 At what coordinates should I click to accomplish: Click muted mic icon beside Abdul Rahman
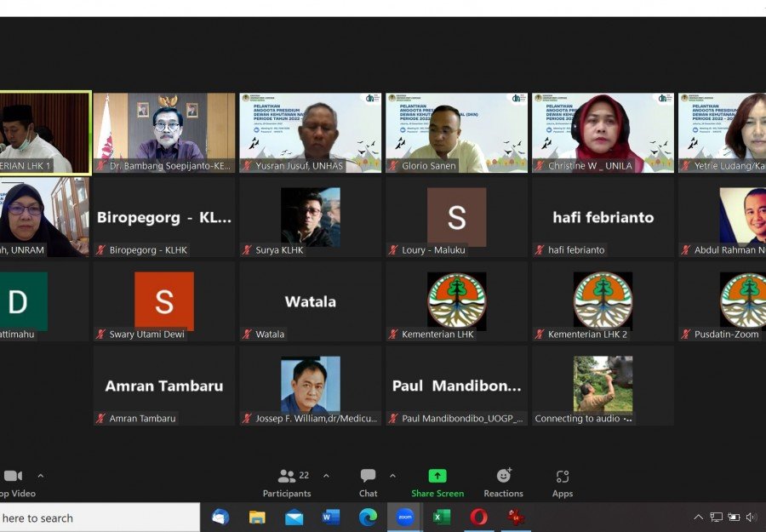coord(686,250)
